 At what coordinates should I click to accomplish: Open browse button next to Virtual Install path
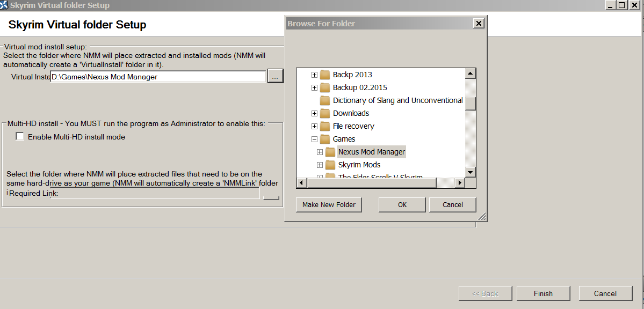pos(275,76)
